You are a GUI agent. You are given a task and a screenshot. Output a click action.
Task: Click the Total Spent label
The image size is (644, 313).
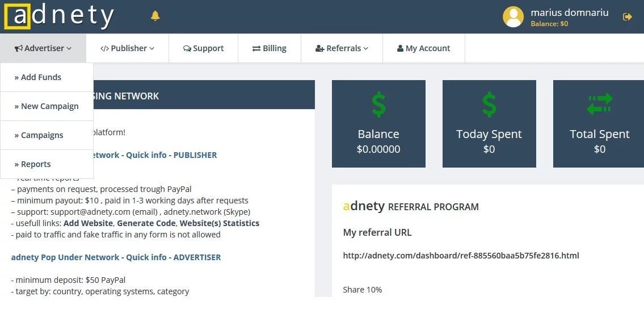click(600, 134)
